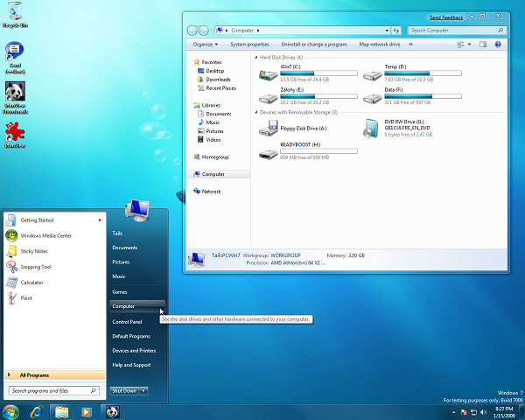Expand the Shut Down options arrow

(143, 391)
